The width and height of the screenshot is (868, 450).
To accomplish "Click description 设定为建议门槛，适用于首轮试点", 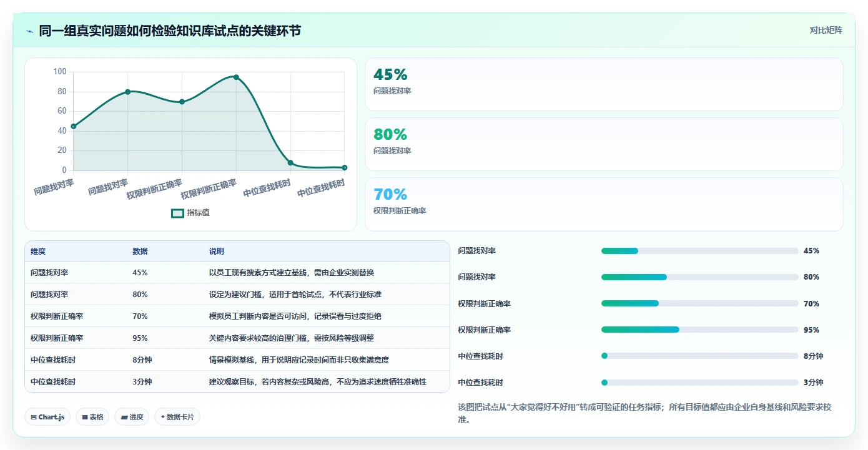I will coord(295,295).
